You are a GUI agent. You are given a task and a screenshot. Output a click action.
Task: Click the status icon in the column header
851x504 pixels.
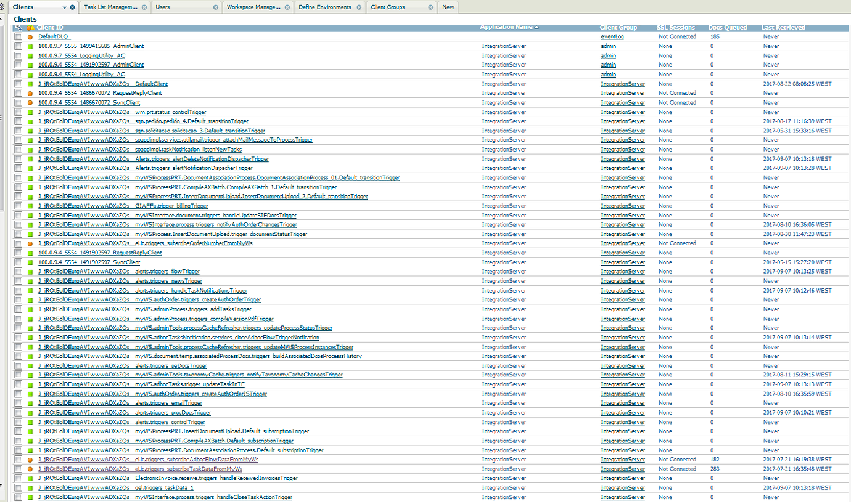30,28
